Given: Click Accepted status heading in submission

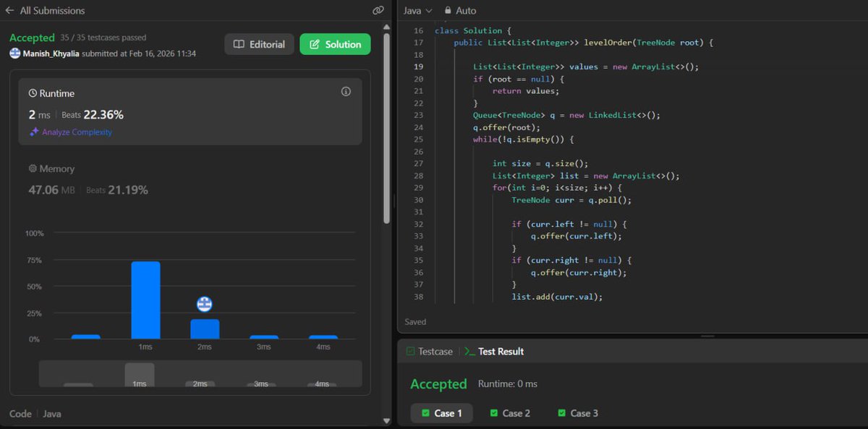Looking at the screenshot, I should pyautogui.click(x=32, y=38).
